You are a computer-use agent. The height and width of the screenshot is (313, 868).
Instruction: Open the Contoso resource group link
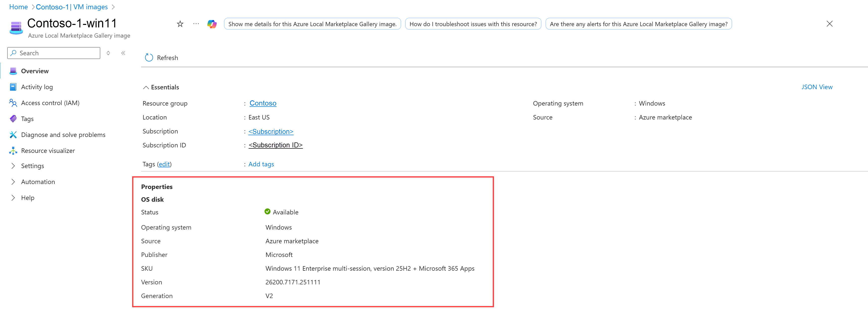coord(263,103)
